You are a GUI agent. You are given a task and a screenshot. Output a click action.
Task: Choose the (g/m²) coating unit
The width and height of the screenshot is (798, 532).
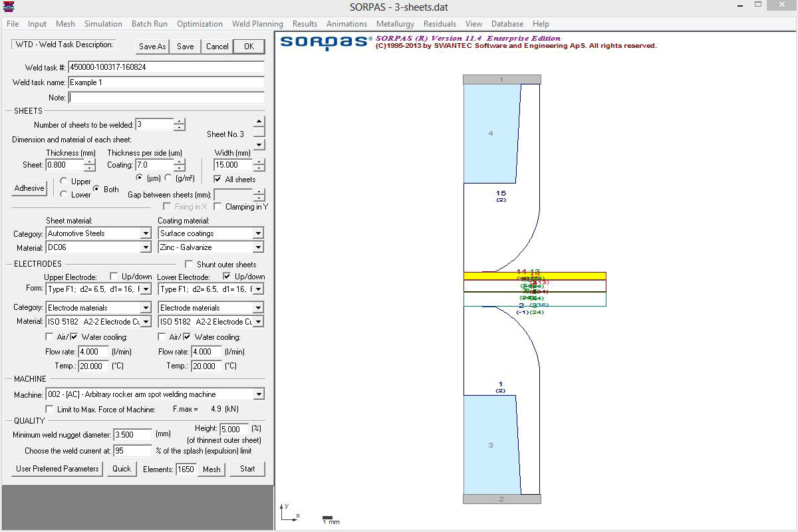(x=168, y=178)
